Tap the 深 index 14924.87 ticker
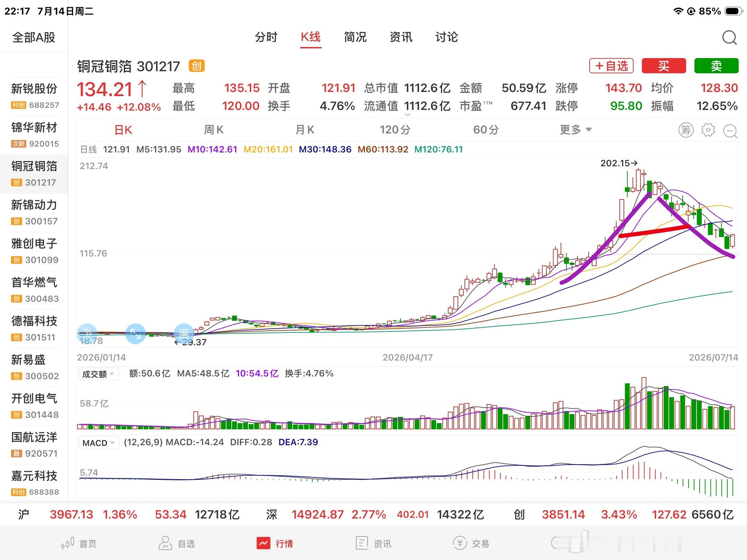Image resolution: width=747 pixels, height=560 pixels. coord(375,514)
